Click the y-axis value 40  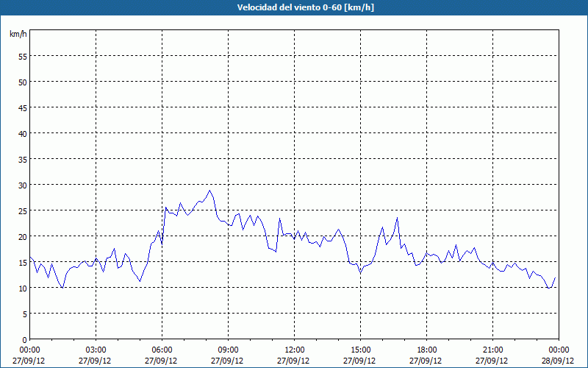(23, 133)
